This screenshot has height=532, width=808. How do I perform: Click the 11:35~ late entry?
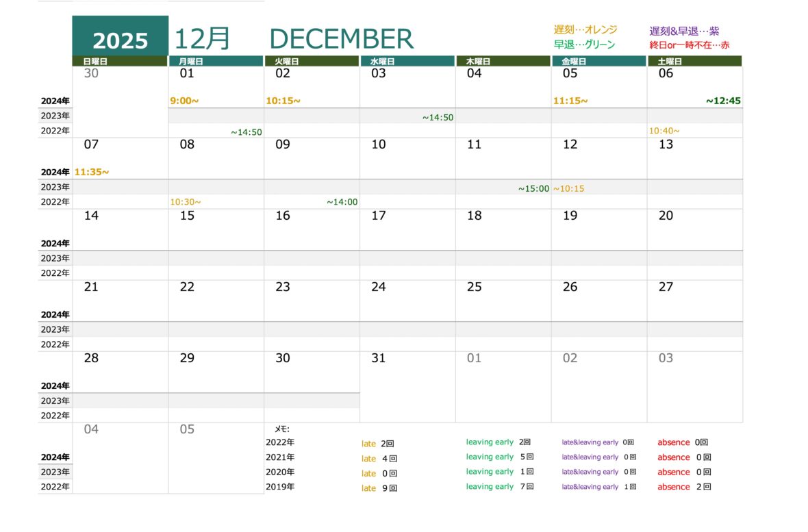(x=92, y=172)
